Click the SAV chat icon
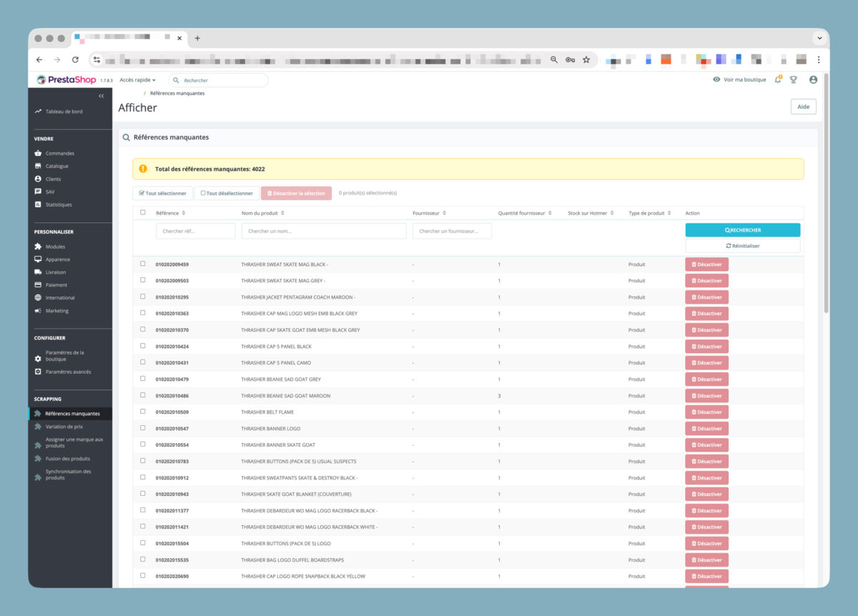Screen dimensions: 858x616 [38, 192]
